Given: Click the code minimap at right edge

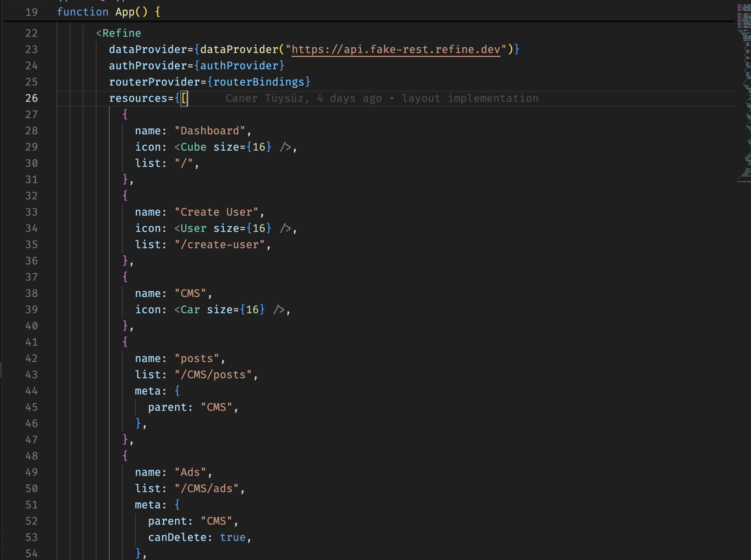Looking at the screenshot, I should [743, 93].
